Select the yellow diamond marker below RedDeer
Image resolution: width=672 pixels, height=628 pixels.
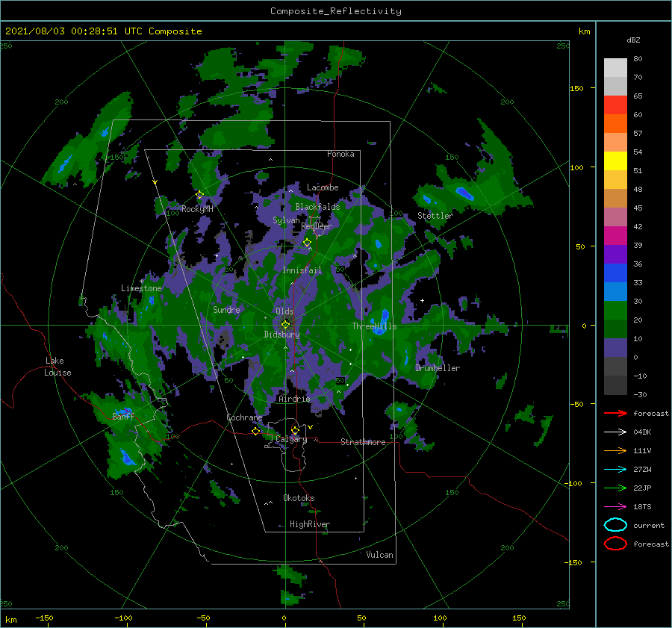[307, 243]
